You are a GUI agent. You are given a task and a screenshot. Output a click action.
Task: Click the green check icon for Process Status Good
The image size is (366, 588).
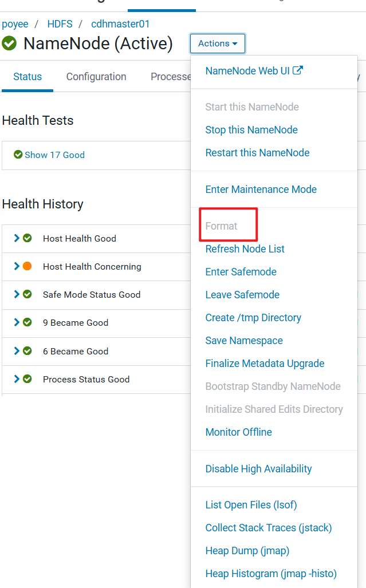click(x=27, y=379)
